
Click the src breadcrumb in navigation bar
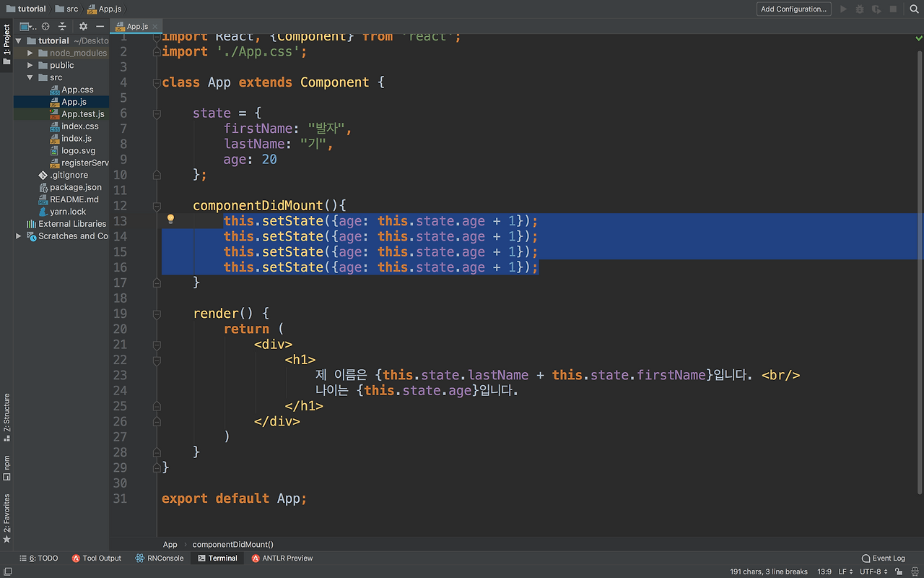[67, 9]
